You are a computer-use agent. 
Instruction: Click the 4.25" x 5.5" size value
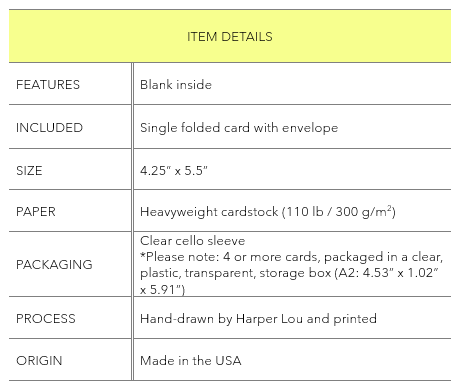pos(174,171)
